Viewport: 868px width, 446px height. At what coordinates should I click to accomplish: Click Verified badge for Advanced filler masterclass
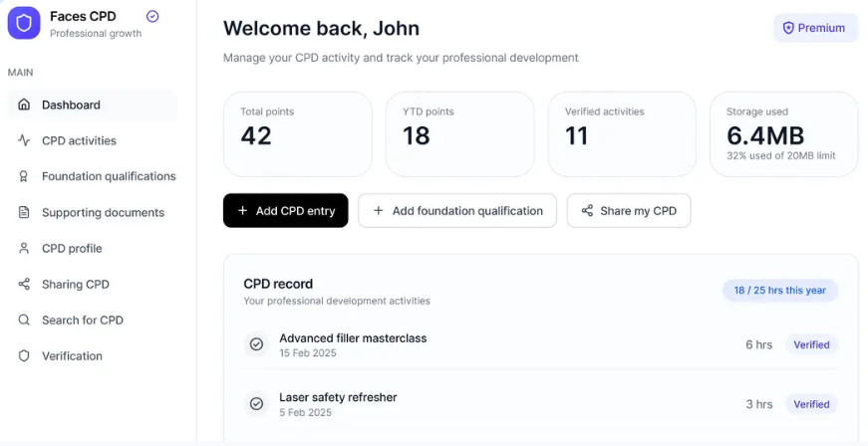click(x=811, y=344)
